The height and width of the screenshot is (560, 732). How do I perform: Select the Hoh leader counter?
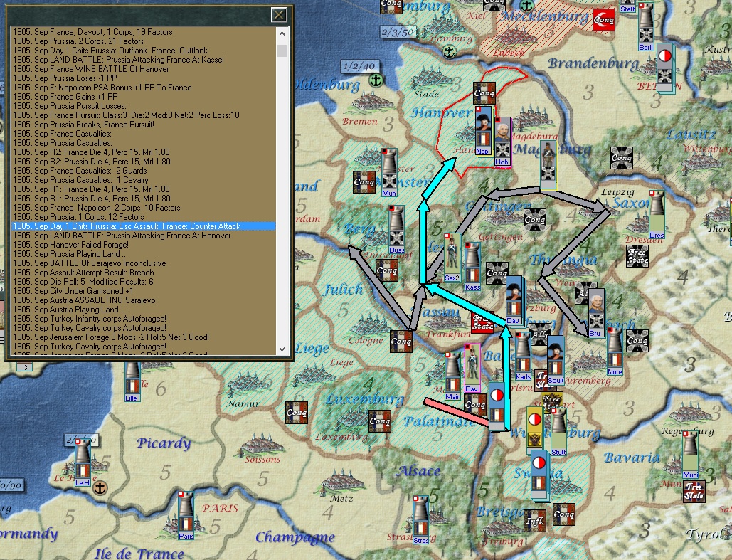pyautogui.click(x=502, y=142)
